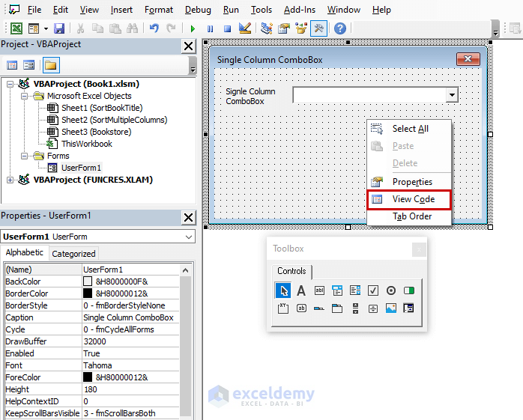Image resolution: width=523 pixels, height=420 pixels.
Task: Open Project Explorer toolbar icon
Action: coord(267,28)
